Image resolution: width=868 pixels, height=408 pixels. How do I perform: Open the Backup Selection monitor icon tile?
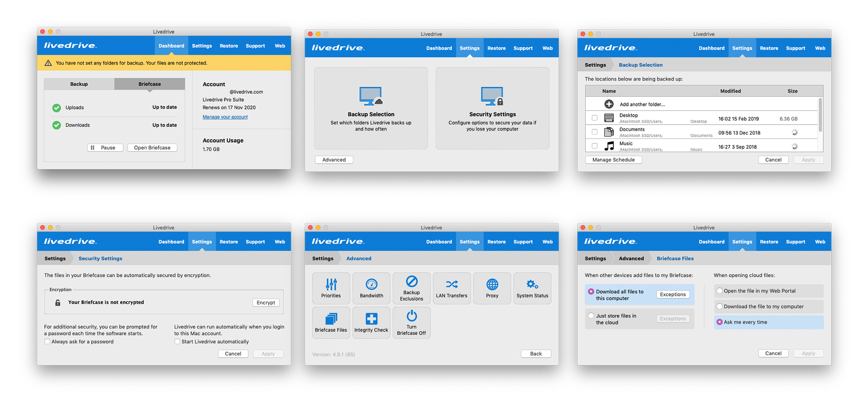(371, 108)
